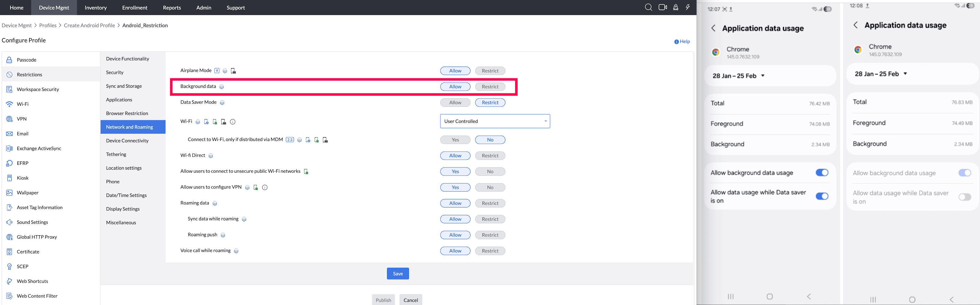Open Device Mgmt breadcrumb link
The width and height of the screenshot is (980, 305).
17,26
